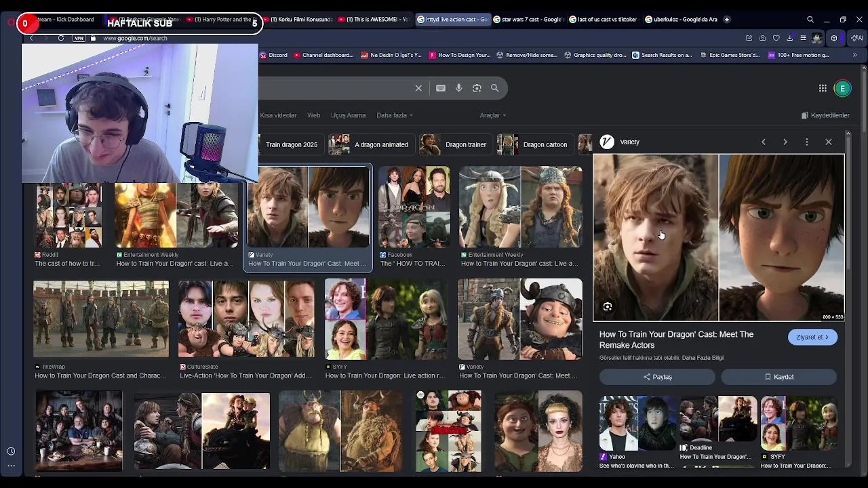868x488 pixels.
Task: Go to previous image in preview panel
Action: [764, 142]
